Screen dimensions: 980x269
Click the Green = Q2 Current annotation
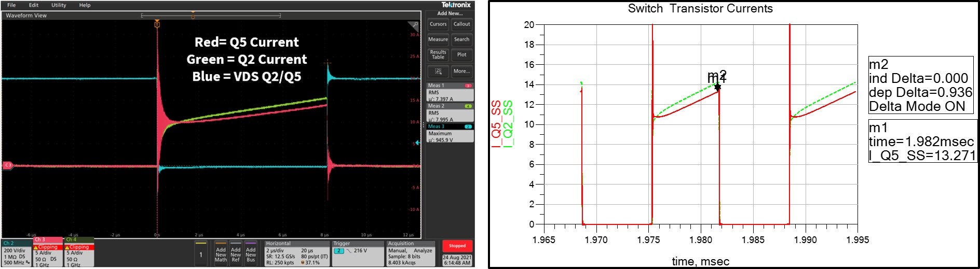pos(247,59)
